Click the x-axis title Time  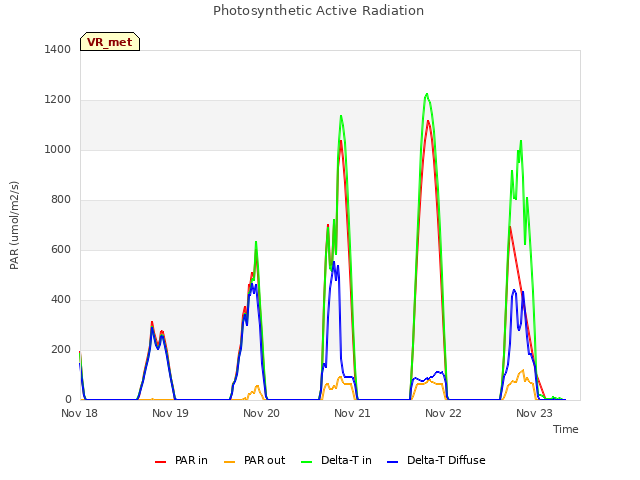click(566, 429)
